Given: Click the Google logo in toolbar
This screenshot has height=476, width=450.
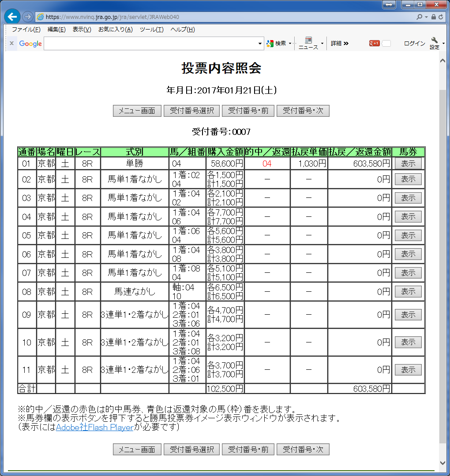Looking at the screenshot, I should (x=30, y=44).
